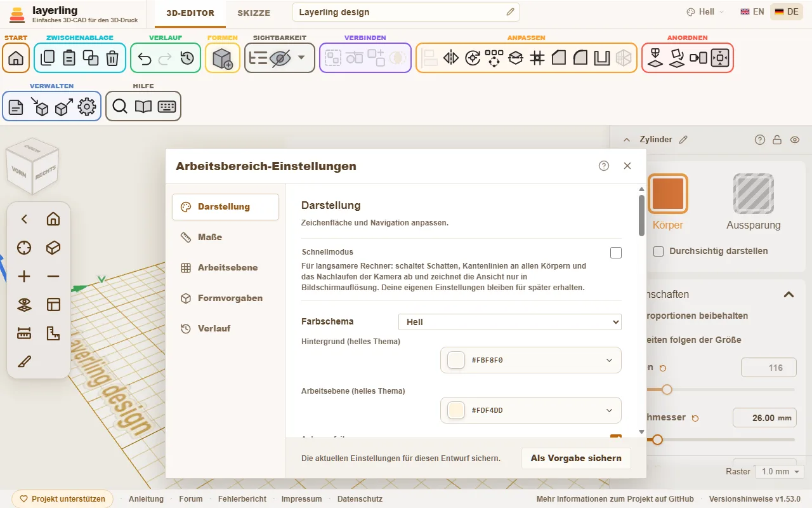Open the Arbeitsebene color dropdown #FDF4DD
This screenshot has width=812, height=508.
click(531, 410)
